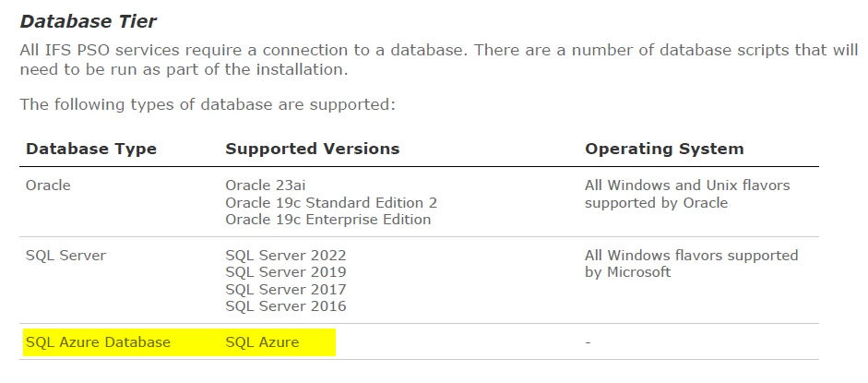Click the SQL Server 2016 entry

click(x=286, y=305)
